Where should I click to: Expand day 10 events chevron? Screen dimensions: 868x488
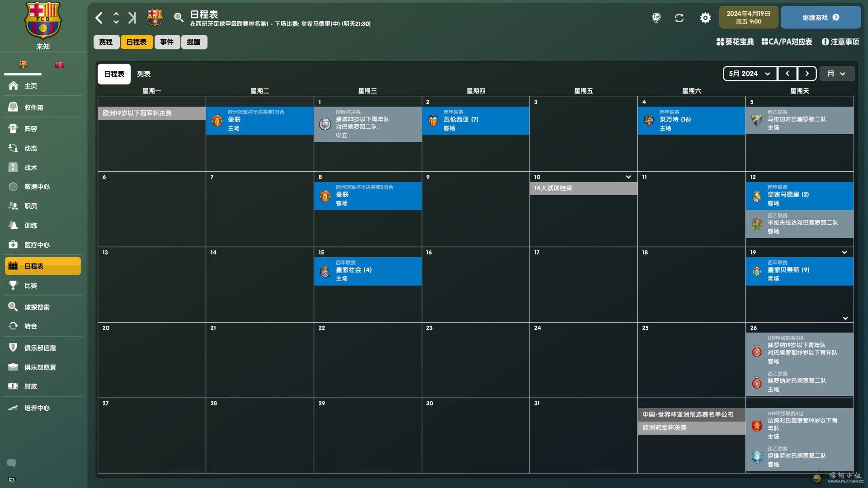click(628, 177)
